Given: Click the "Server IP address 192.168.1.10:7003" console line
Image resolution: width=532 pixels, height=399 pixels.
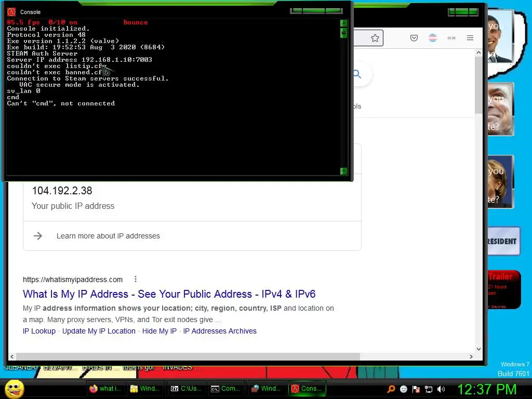Looking at the screenshot, I should tap(79, 60).
